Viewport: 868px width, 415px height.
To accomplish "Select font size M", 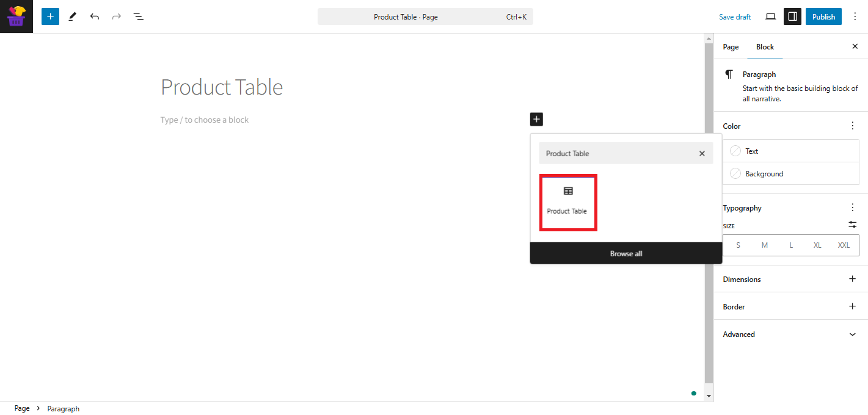I will pos(764,245).
